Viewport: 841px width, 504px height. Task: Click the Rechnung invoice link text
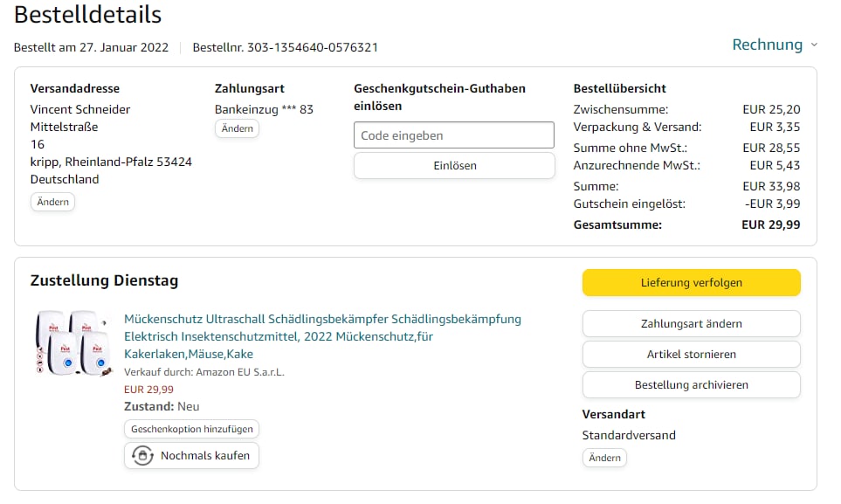pos(767,45)
